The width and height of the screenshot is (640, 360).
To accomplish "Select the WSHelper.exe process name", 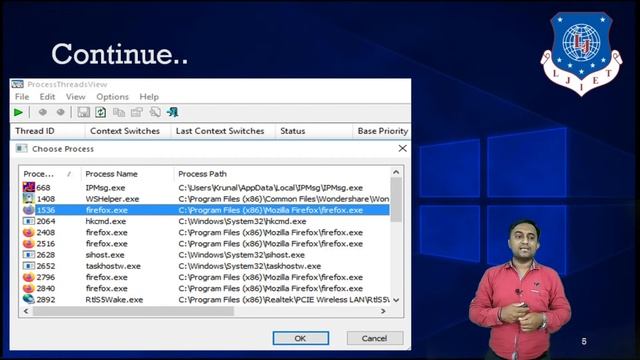I will tap(112, 199).
